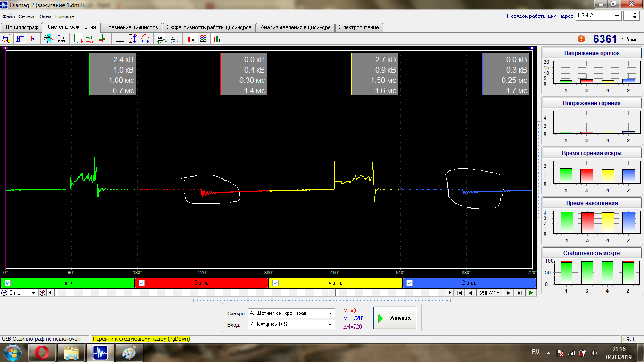Image resolution: width=644 pixels, height=362 pixels.
Task: Click the vertical amplitude scale icon
Action: [132, 39]
